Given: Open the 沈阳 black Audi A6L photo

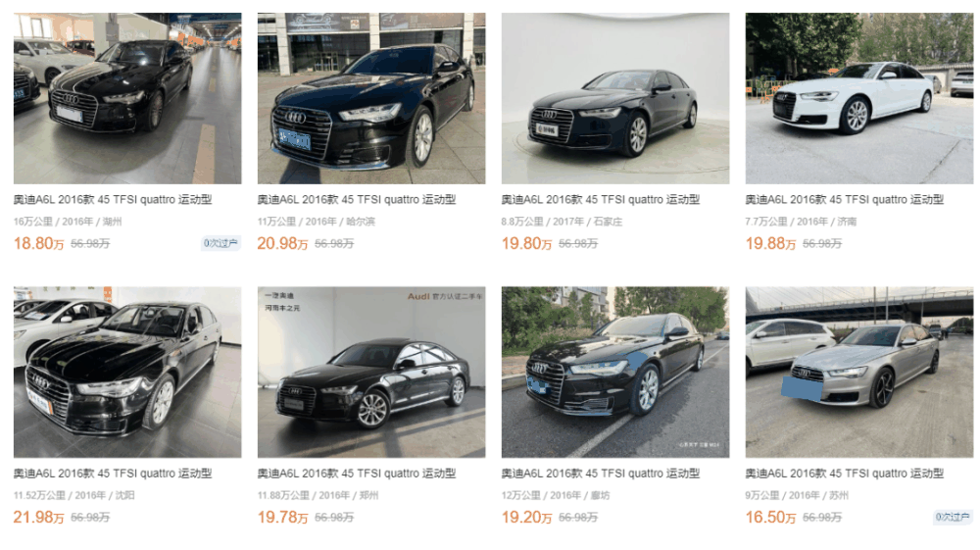Looking at the screenshot, I should [x=127, y=372].
